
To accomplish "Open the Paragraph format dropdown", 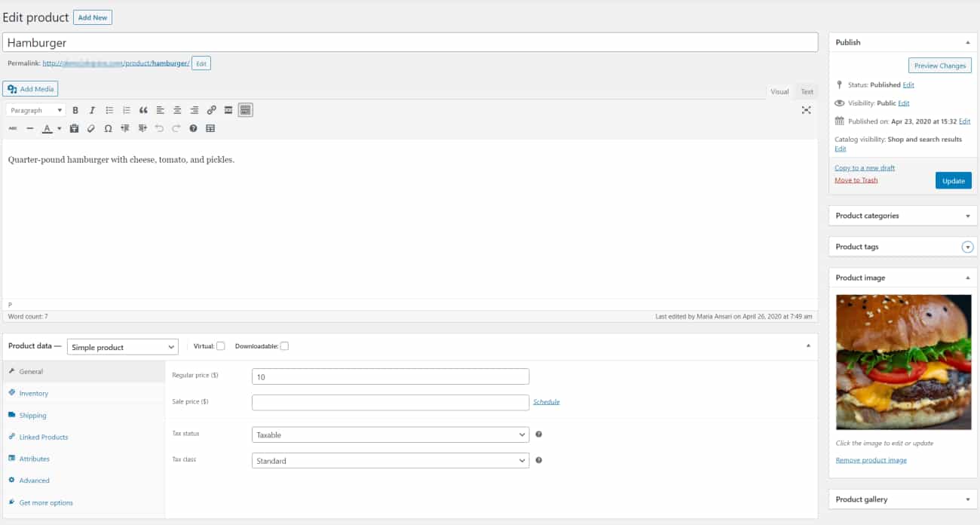I will pos(36,110).
